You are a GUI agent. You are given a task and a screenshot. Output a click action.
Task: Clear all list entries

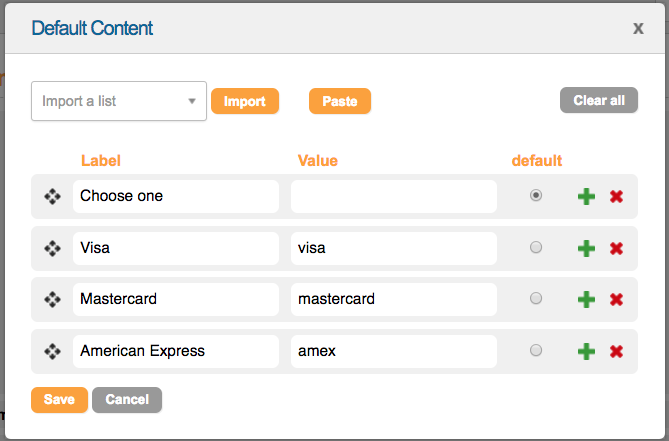[x=599, y=100]
